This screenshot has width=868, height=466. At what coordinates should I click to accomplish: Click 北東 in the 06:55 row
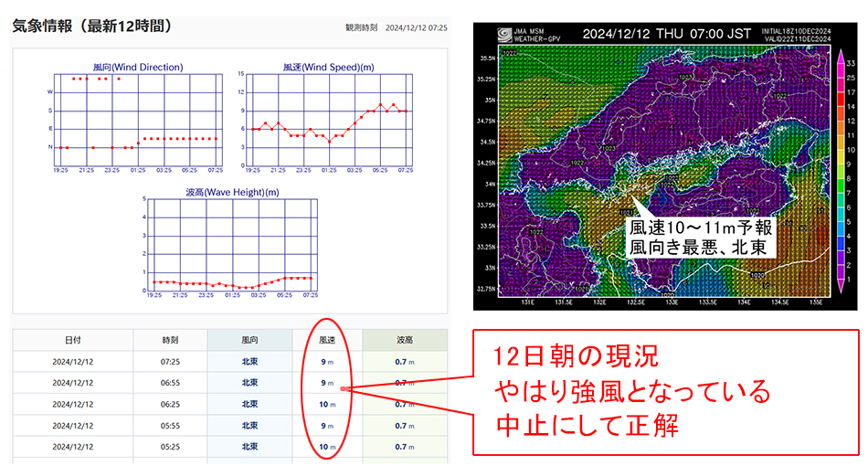point(249,383)
